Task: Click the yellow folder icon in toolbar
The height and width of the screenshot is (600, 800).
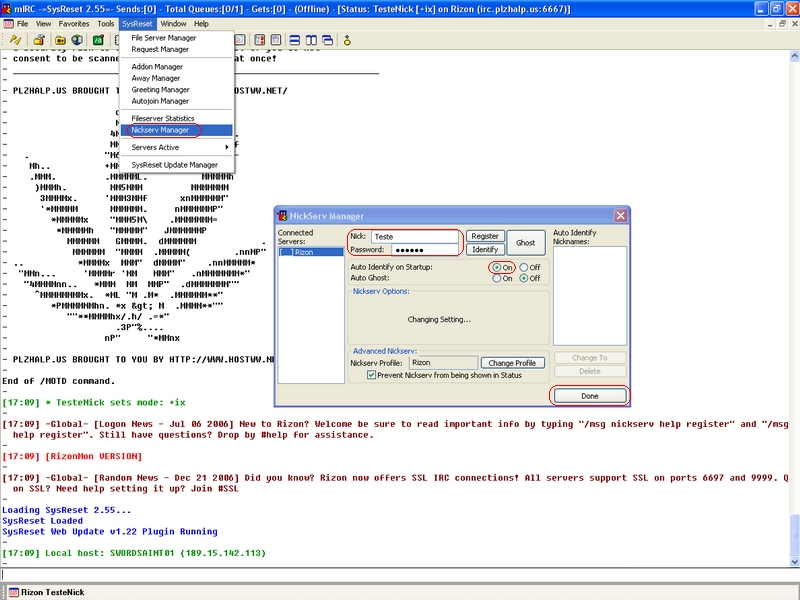Action: (60, 40)
